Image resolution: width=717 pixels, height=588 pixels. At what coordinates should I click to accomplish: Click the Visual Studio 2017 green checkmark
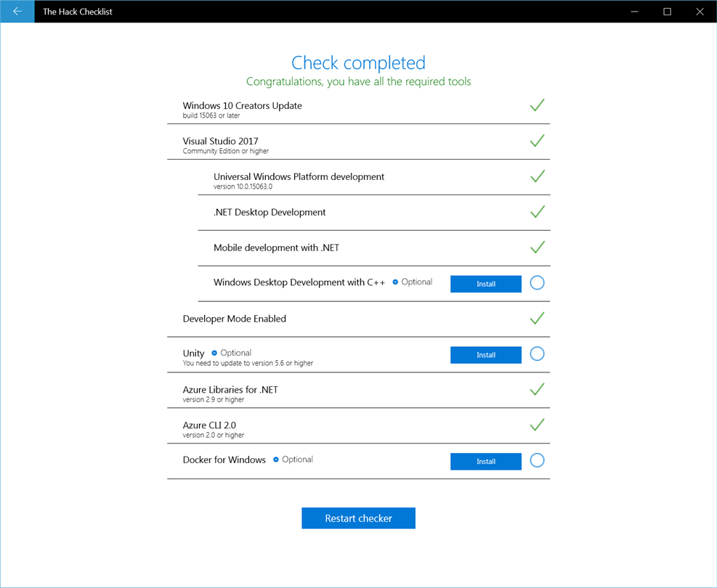pos(537,141)
